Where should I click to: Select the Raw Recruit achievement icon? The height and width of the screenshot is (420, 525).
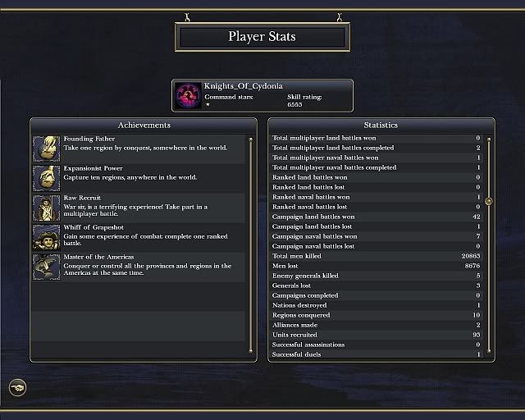[46, 208]
